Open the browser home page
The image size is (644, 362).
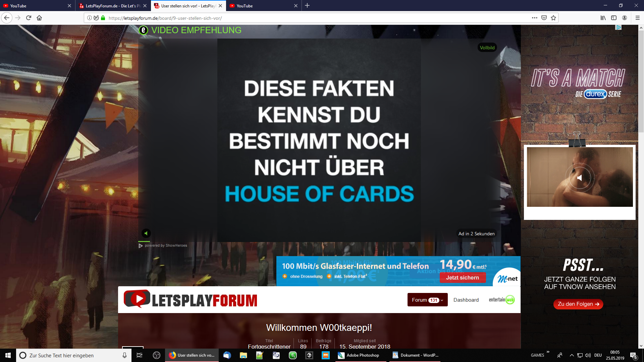coord(39,18)
